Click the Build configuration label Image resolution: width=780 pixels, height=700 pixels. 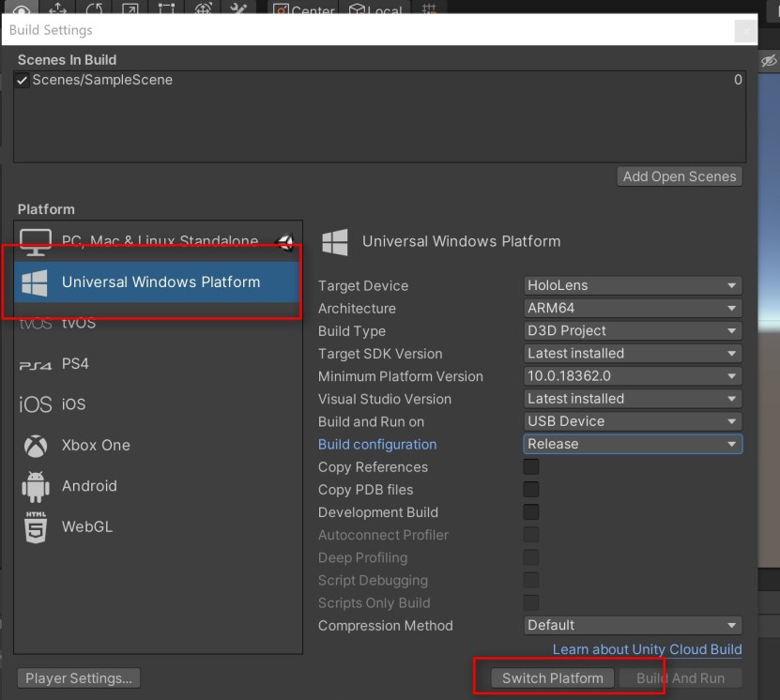(x=377, y=445)
